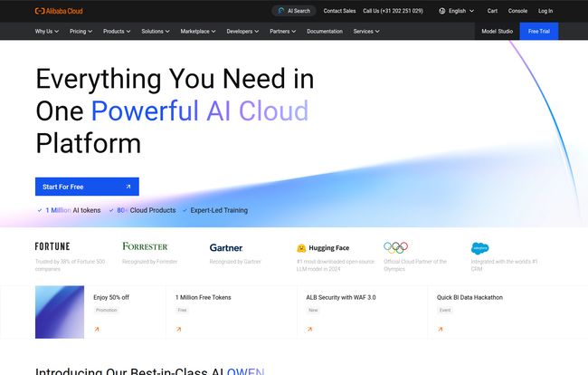Viewport: 588px width, 375px height.
Task: Click the AI Search swirl icon
Action: click(x=280, y=11)
